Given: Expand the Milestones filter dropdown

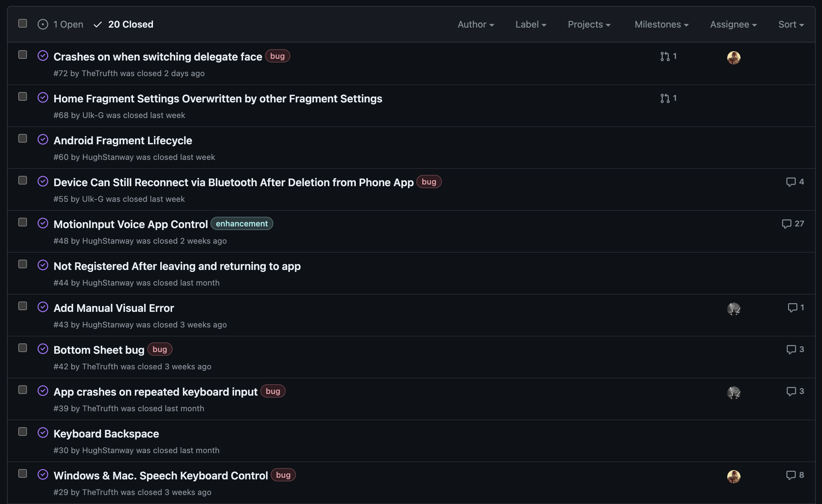Looking at the screenshot, I should [661, 24].
